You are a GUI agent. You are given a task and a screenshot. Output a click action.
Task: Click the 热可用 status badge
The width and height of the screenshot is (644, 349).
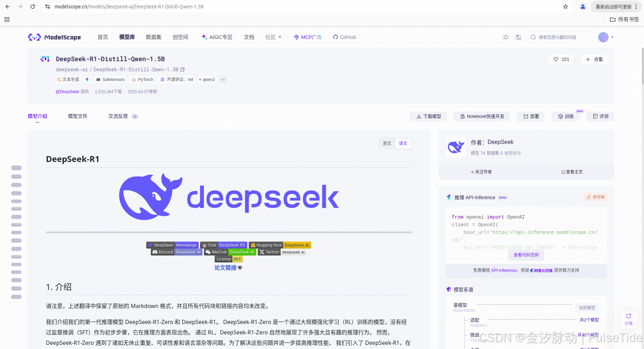click(595, 197)
